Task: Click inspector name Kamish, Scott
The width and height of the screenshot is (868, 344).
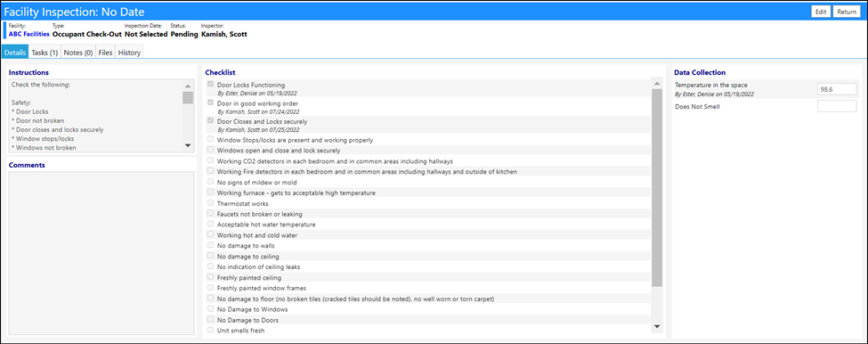Action: (224, 34)
